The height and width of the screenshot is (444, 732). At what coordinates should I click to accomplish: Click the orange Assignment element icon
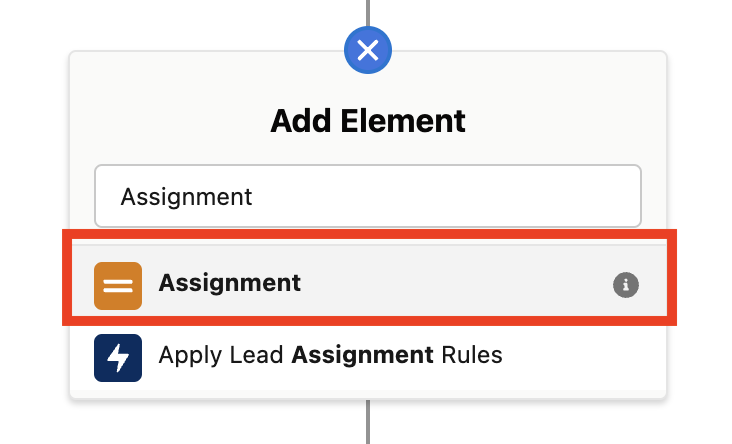click(118, 284)
